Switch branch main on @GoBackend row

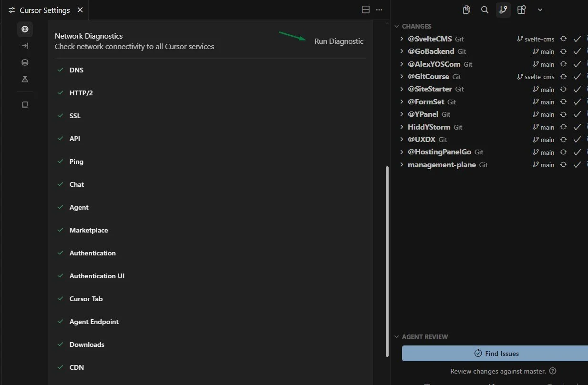tap(544, 51)
